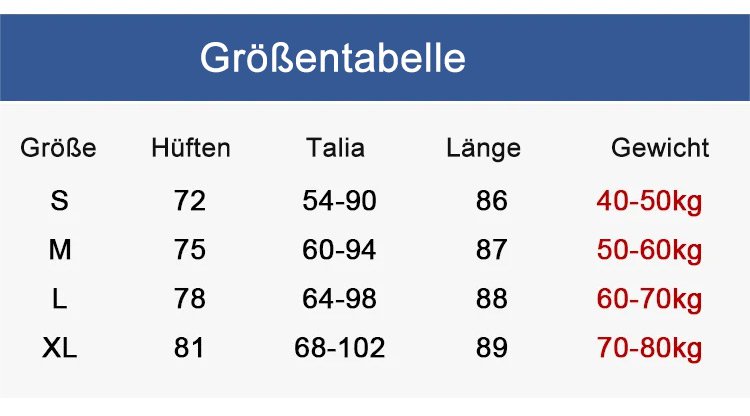This screenshot has height=416, width=750.
Task: Click the size S row label
Action: tap(59, 201)
